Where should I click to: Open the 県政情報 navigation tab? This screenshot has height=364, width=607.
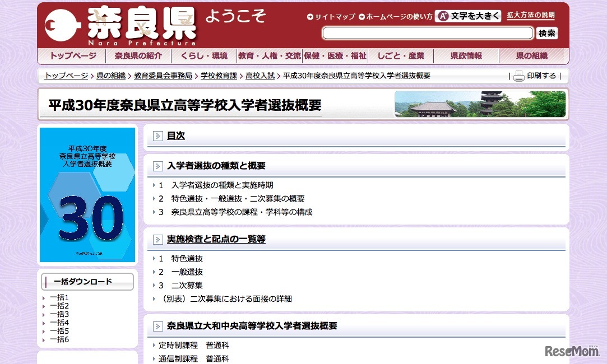click(466, 55)
